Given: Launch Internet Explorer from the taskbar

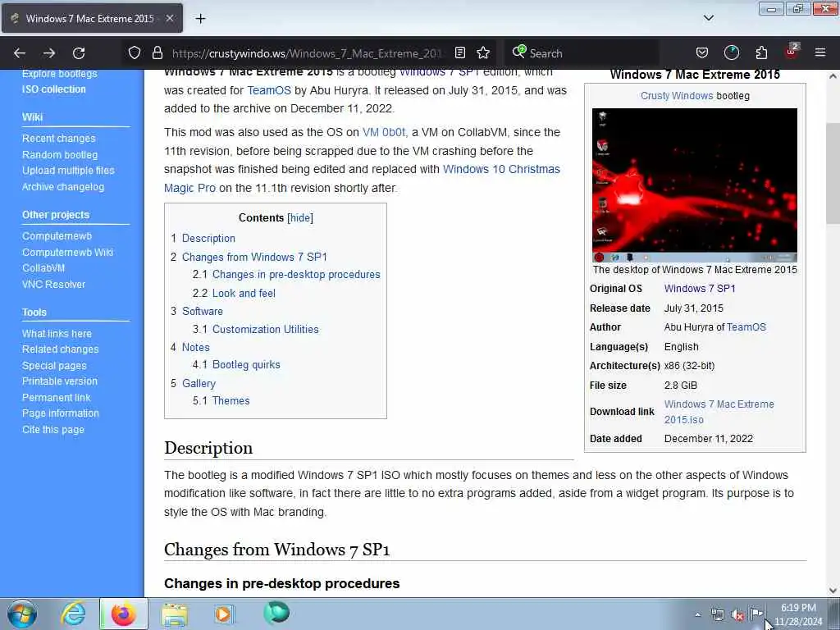Looking at the screenshot, I should [72, 614].
